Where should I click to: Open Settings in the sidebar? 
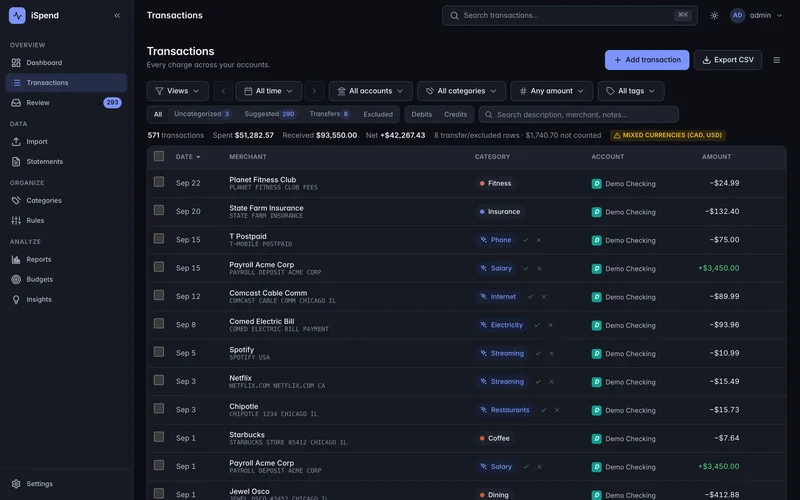(66, 484)
